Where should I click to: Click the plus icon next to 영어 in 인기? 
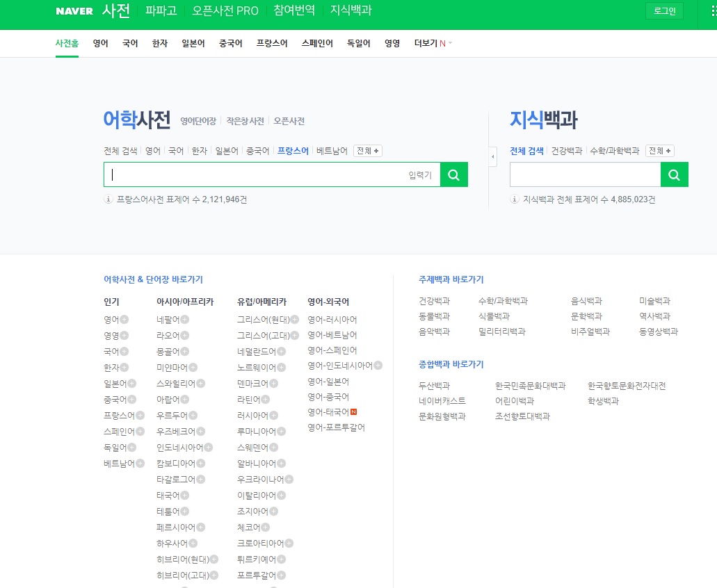click(124, 319)
